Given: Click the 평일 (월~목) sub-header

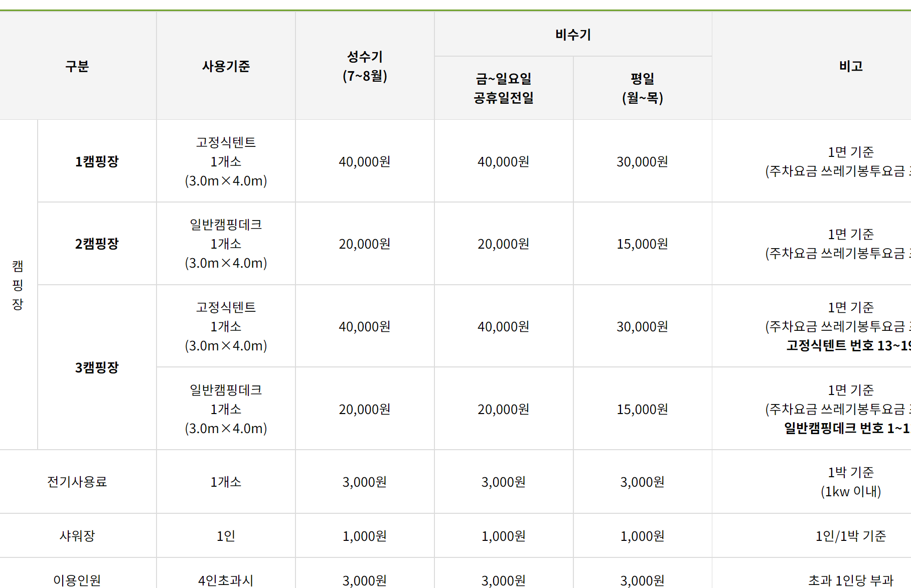Looking at the screenshot, I should [x=643, y=88].
